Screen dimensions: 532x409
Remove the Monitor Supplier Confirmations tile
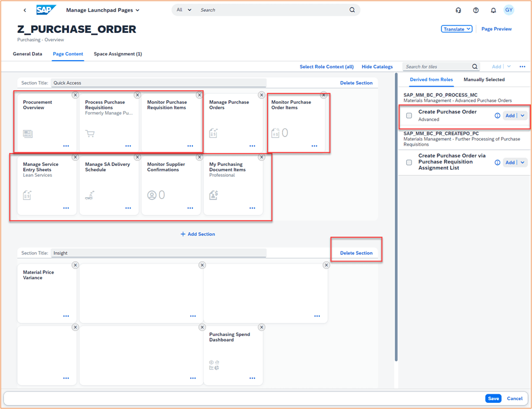199,157
